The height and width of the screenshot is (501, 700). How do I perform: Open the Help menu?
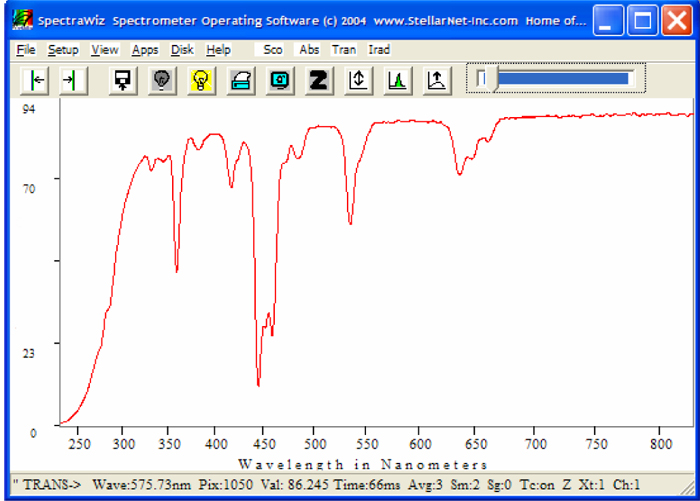pyautogui.click(x=218, y=50)
